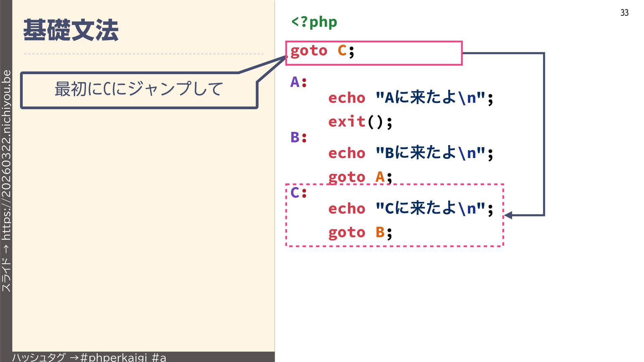The image size is (644, 362).
Task: Click the vertical arrow line at right
Action: click(544, 134)
